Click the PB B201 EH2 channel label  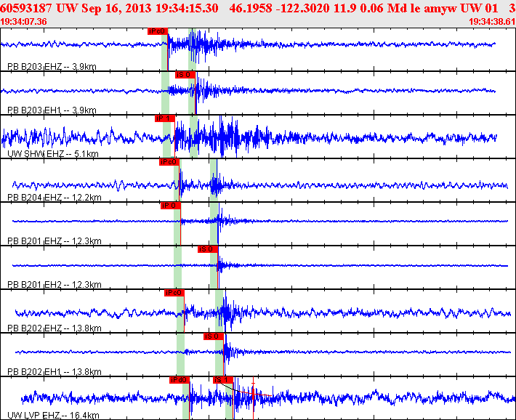click(55, 285)
